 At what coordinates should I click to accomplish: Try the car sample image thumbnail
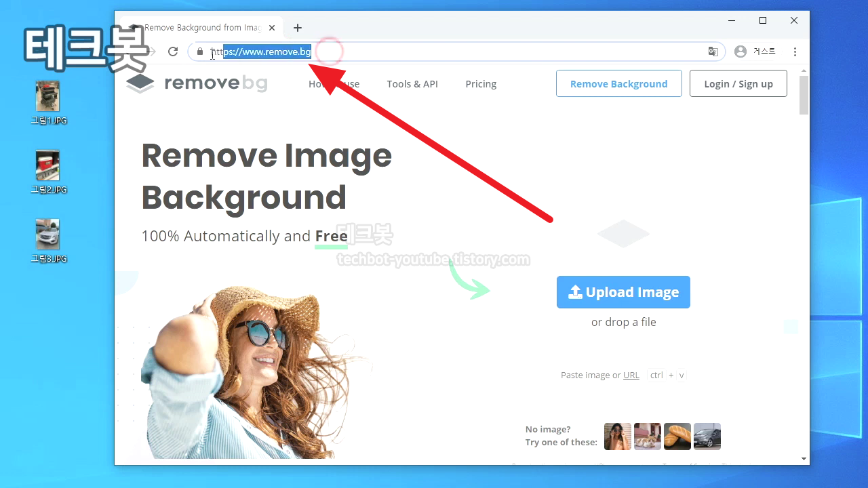707,436
